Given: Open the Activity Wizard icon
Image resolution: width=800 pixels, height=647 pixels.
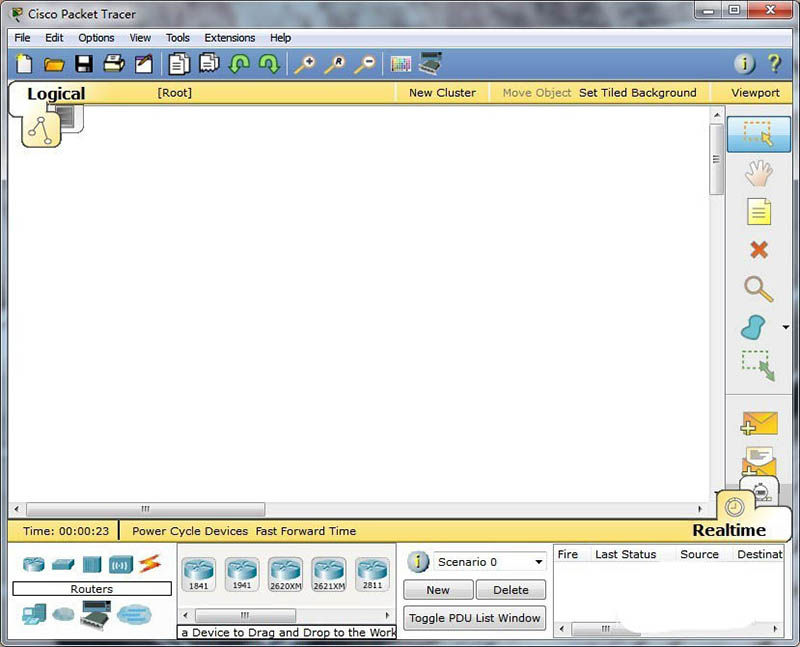Looking at the screenshot, I should (144, 64).
